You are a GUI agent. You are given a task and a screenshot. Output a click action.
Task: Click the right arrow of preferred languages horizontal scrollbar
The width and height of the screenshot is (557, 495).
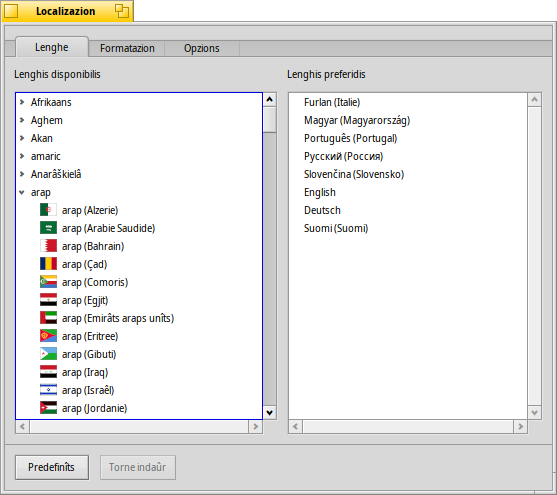520,426
